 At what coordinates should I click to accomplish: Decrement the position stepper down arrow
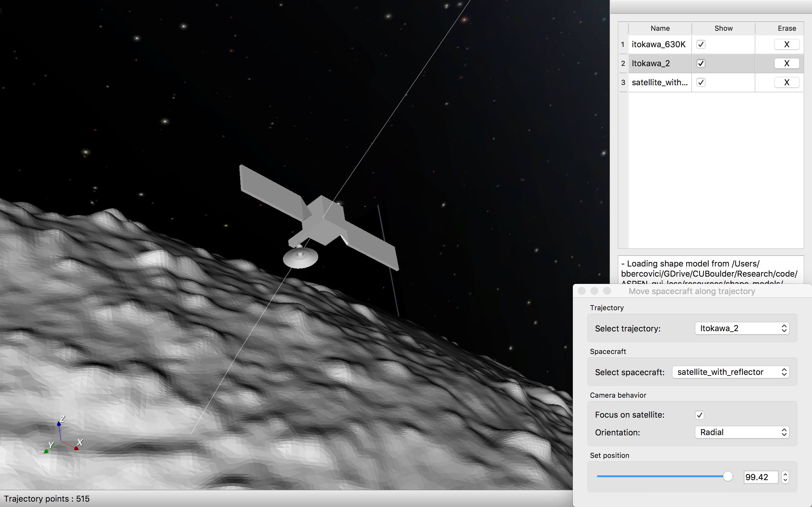(x=785, y=480)
